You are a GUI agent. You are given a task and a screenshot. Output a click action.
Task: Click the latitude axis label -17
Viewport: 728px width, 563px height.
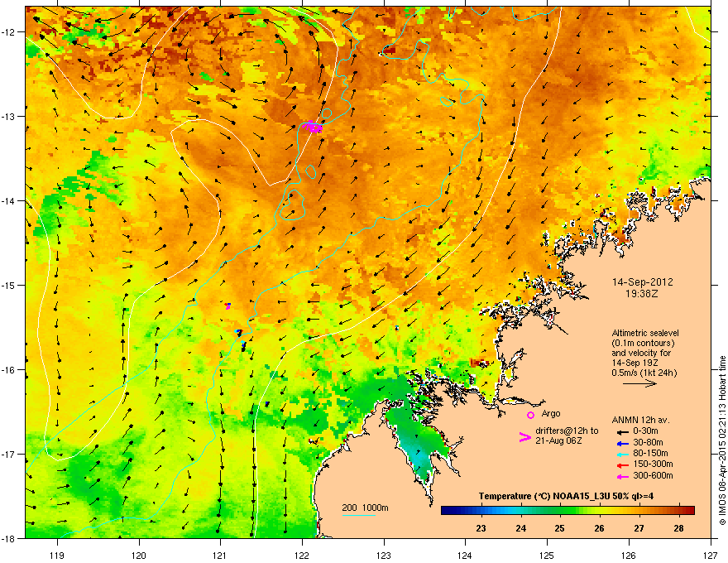(x=8, y=454)
